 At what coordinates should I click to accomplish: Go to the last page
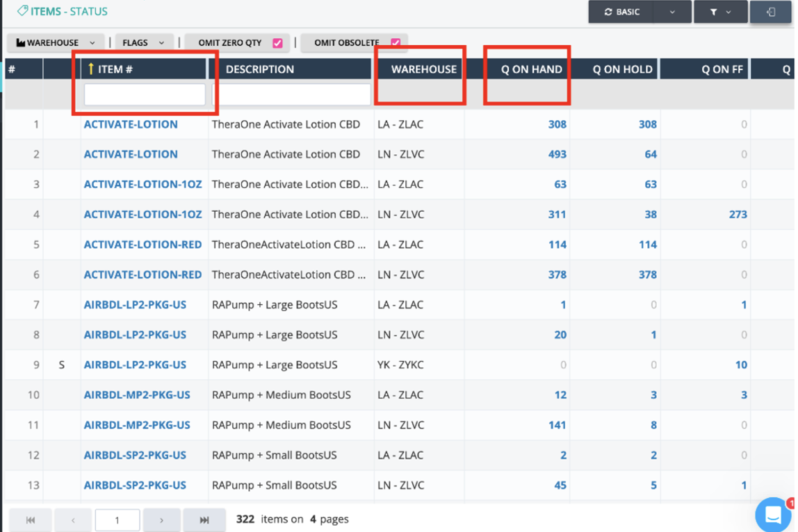pyautogui.click(x=204, y=519)
